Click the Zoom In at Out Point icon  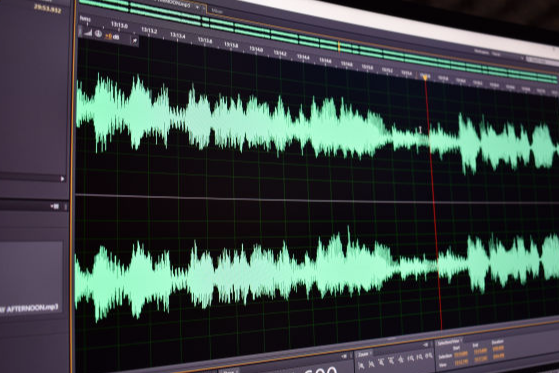pyautogui.click(x=420, y=357)
